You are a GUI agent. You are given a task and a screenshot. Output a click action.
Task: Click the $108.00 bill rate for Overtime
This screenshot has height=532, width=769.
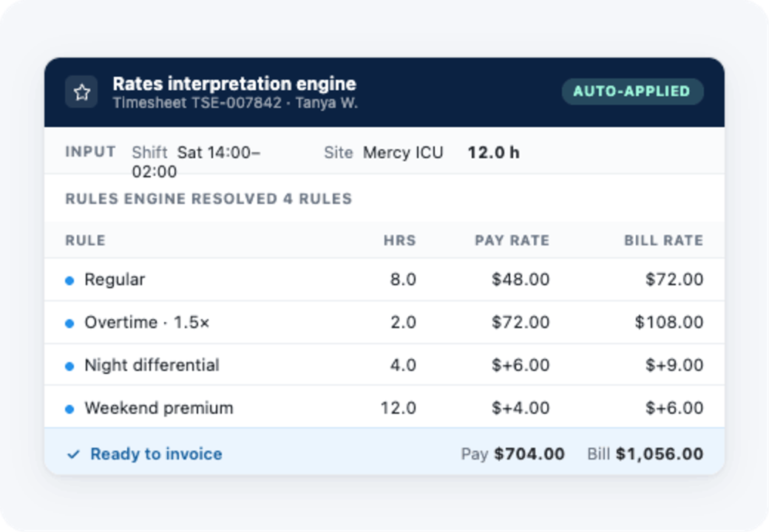[669, 322]
